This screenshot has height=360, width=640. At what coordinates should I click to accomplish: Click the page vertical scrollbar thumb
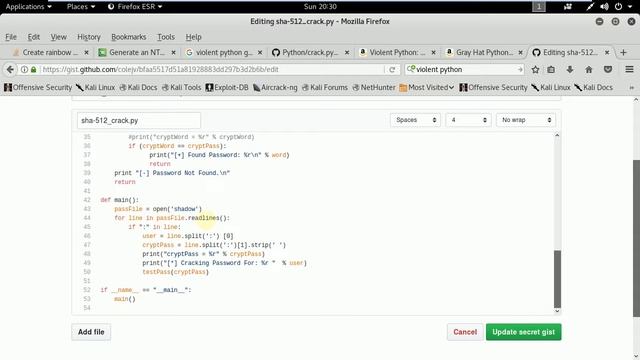click(636, 238)
